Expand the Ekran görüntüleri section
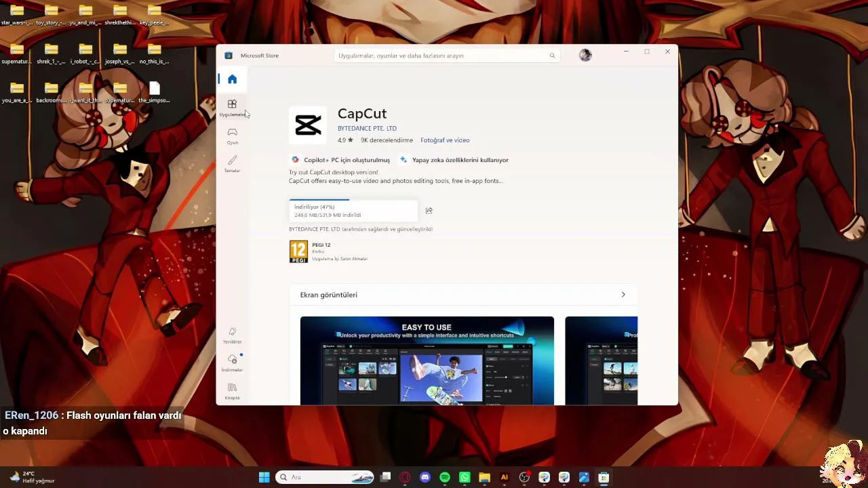The image size is (868, 488). coord(623,295)
